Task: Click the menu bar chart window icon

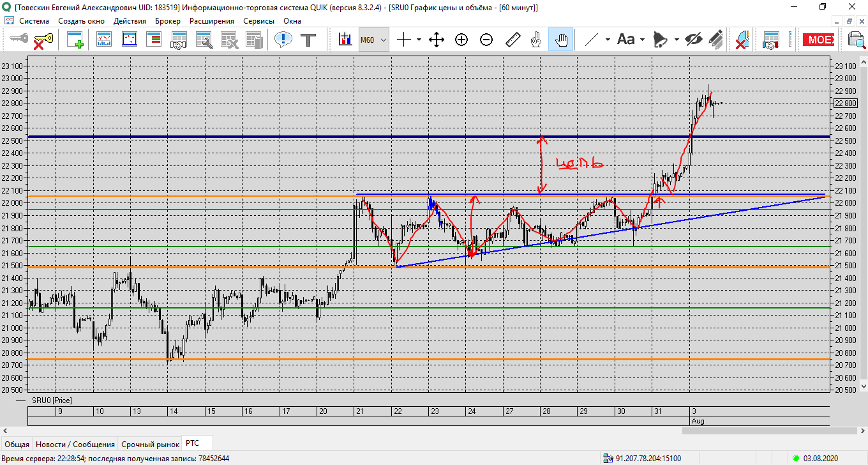Action: [x=9, y=20]
